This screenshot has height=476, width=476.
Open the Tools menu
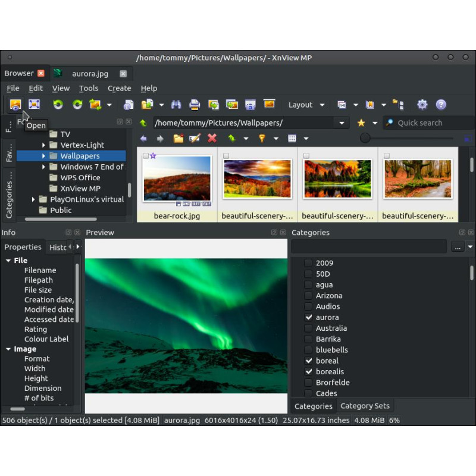(89, 88)
